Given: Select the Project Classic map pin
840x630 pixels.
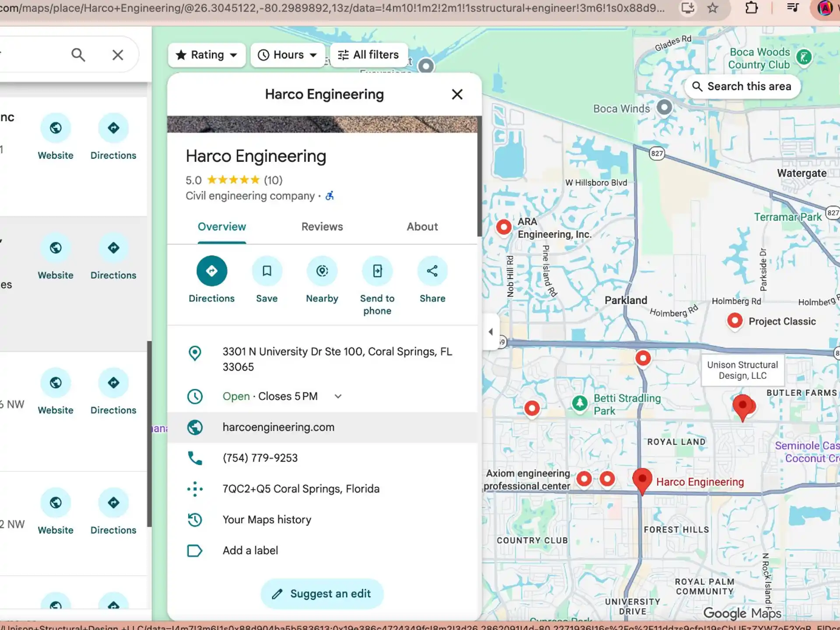Looking at the screenshot, I should pyautogui.click(x=735, y=321).
